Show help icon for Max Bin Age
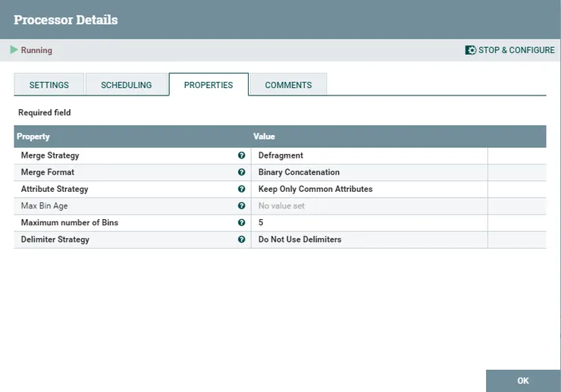561x392 pixels. tap(242, 205)
